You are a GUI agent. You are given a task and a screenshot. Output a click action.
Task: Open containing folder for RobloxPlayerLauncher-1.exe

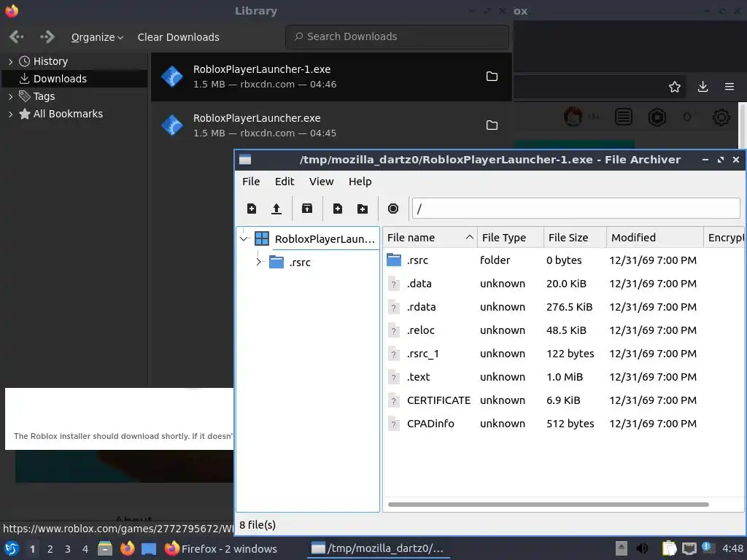(492, 76)
